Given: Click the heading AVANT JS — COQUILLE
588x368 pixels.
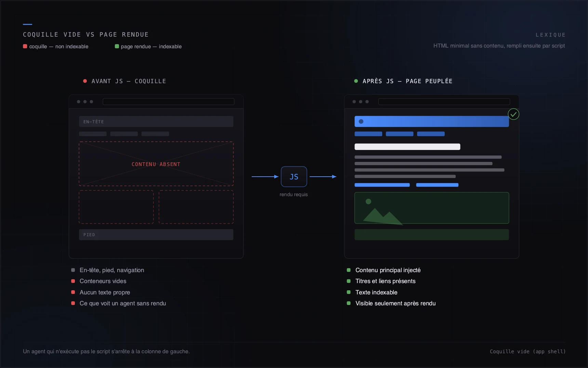Looking at the screenshot, I should 129,81.
